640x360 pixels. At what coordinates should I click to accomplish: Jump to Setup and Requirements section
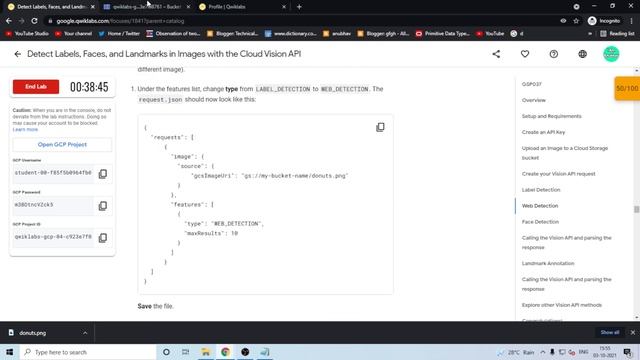(x=551, y=116)
